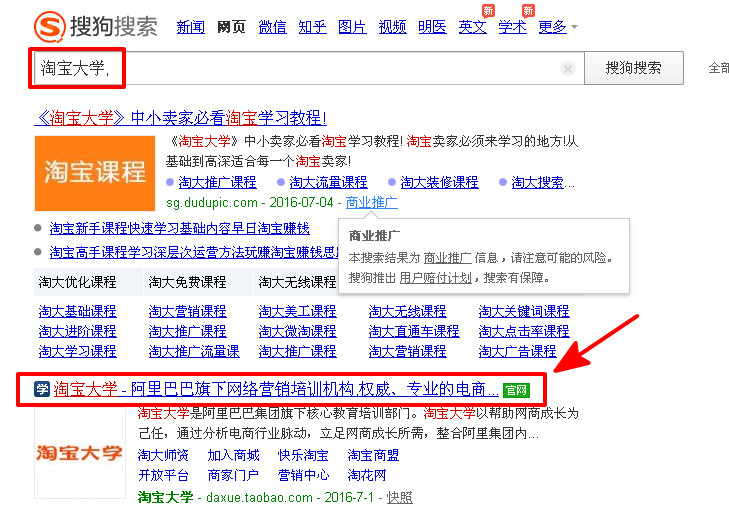Open the 淘大微淘课程 link
729x514 pixels.
click(298, 331)
